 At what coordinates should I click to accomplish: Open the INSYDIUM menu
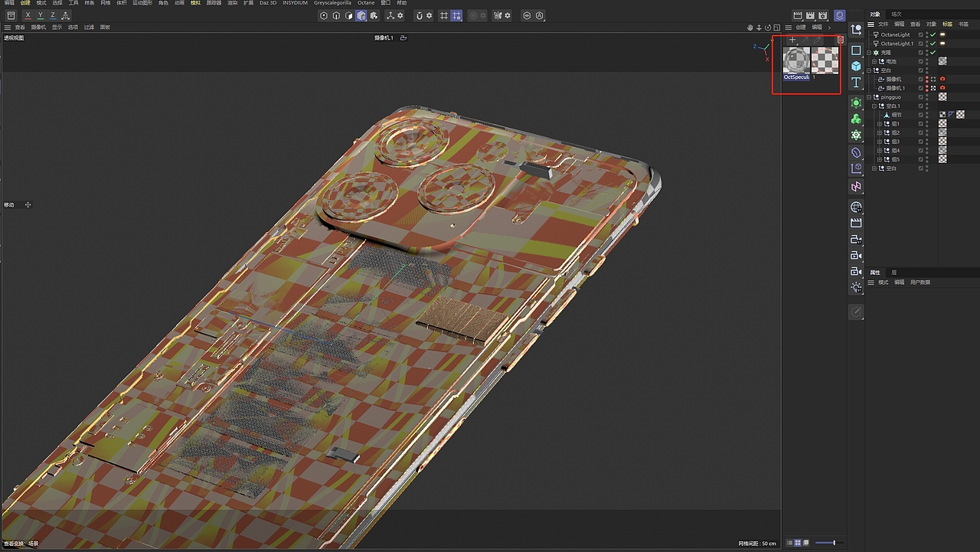coord(295,3)
